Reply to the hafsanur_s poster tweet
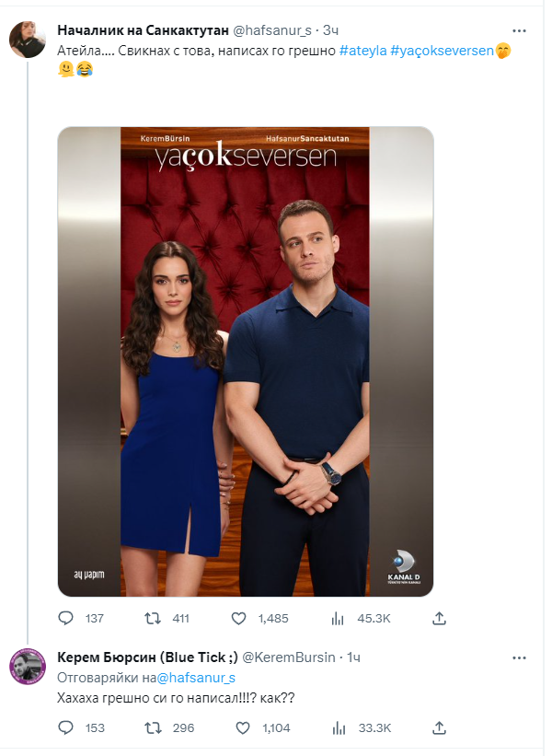 coord(65,618)
